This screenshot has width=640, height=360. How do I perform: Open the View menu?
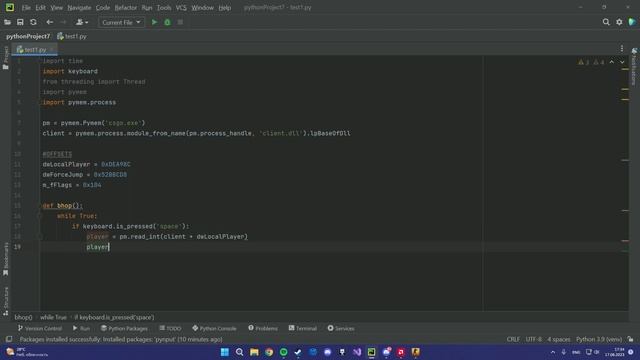pyautogui.click(x=56, y=7)
